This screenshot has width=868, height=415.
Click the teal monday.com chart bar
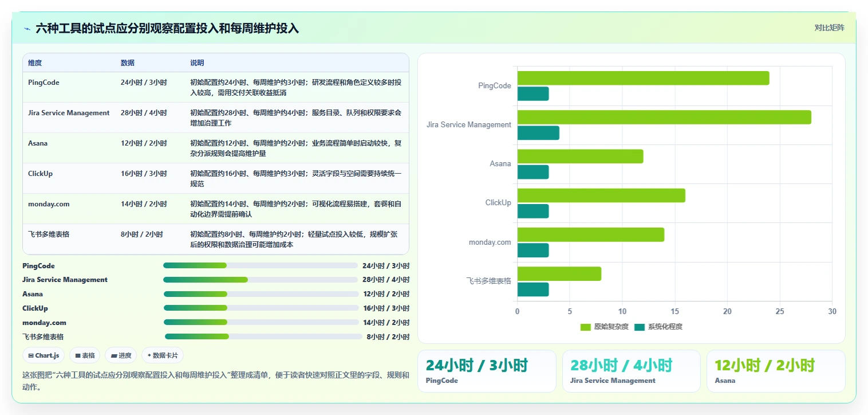coord(533,250)
